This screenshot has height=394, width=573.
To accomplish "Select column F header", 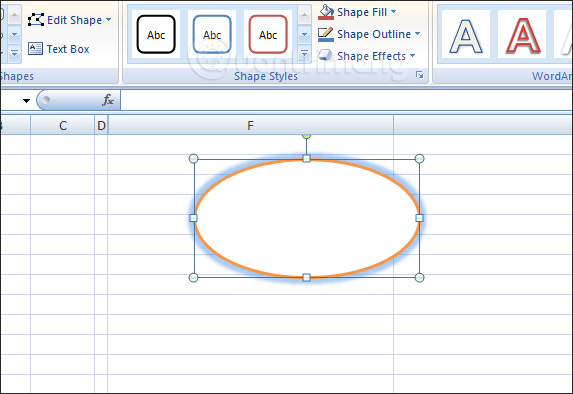I will tap(251, 125).
